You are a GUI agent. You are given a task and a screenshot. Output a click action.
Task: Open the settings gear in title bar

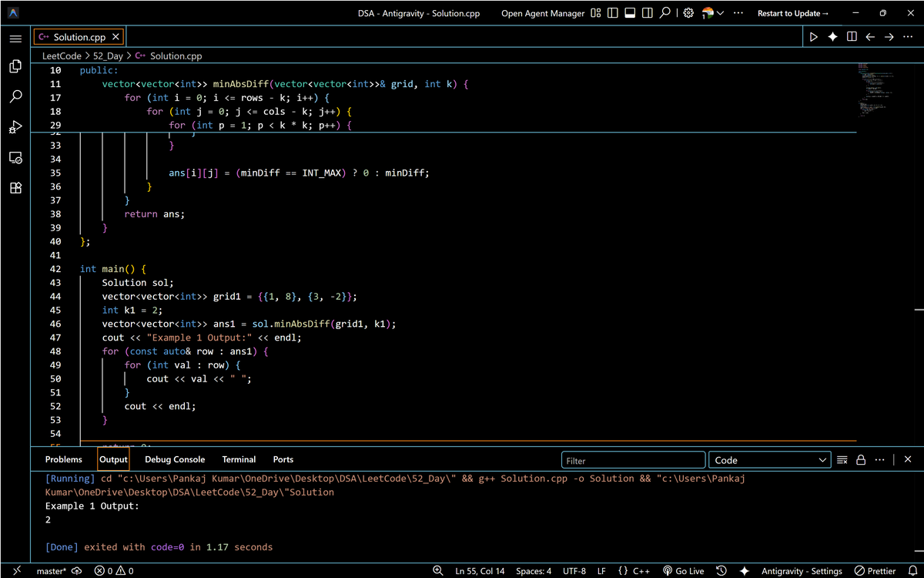pos(688,13)
